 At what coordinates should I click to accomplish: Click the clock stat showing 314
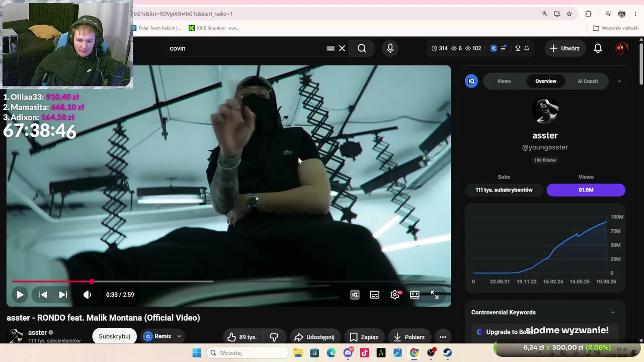pyautogui.click(x=439, y=48)
